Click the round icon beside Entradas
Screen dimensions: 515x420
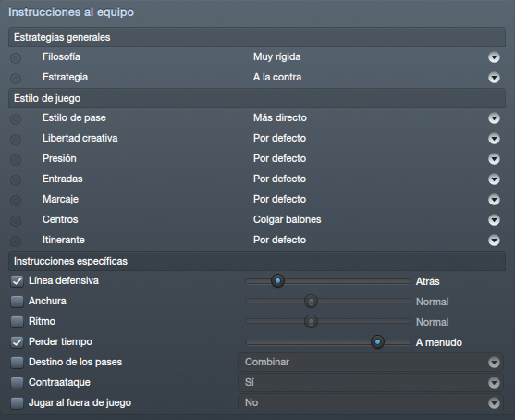coord(16,180)
